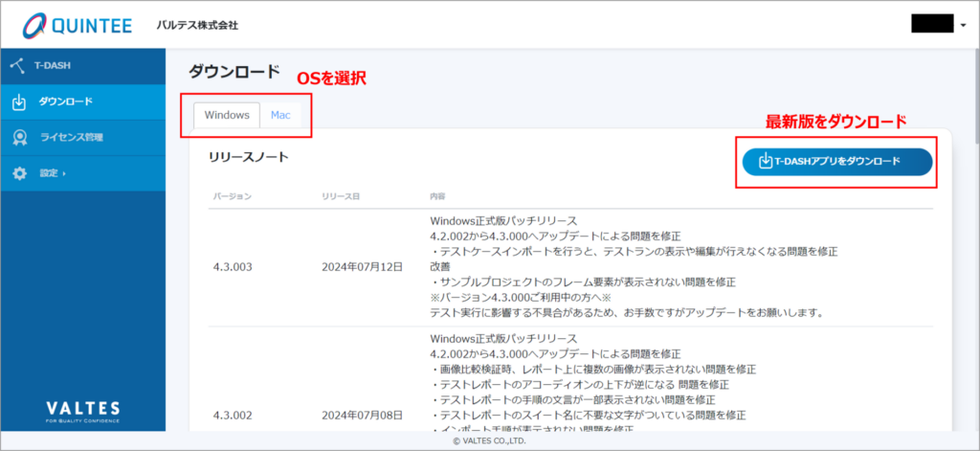Expand the 設定 submenu chevron
Viewport: 980px width, 451px height.
click(65, 173)
